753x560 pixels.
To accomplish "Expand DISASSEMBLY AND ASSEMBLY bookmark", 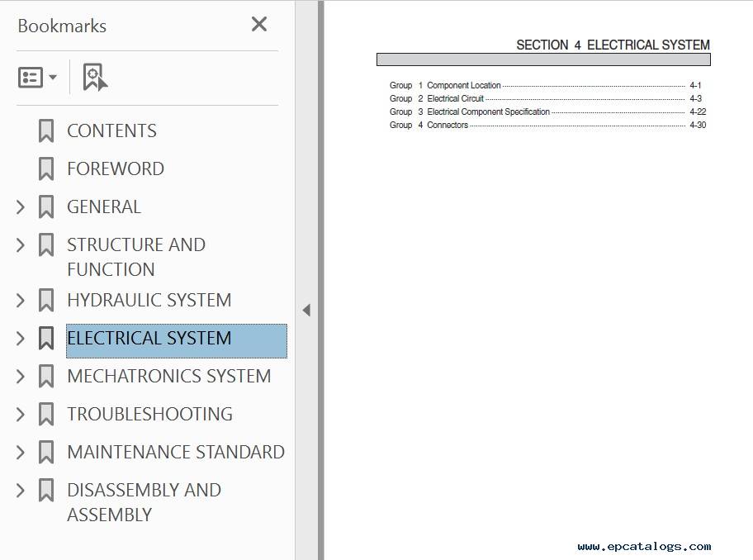I will click(x=20, y=491).
